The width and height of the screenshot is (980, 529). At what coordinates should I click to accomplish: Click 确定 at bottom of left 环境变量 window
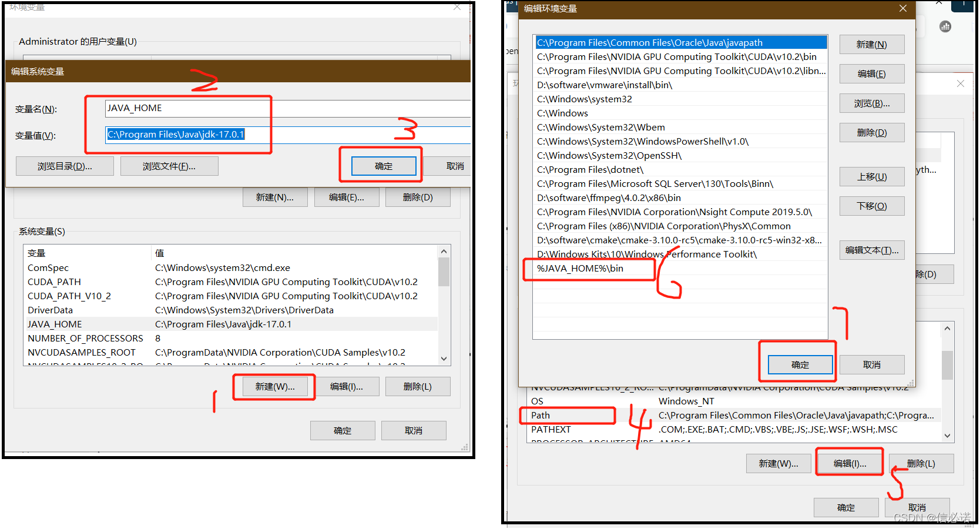point(343,431)
